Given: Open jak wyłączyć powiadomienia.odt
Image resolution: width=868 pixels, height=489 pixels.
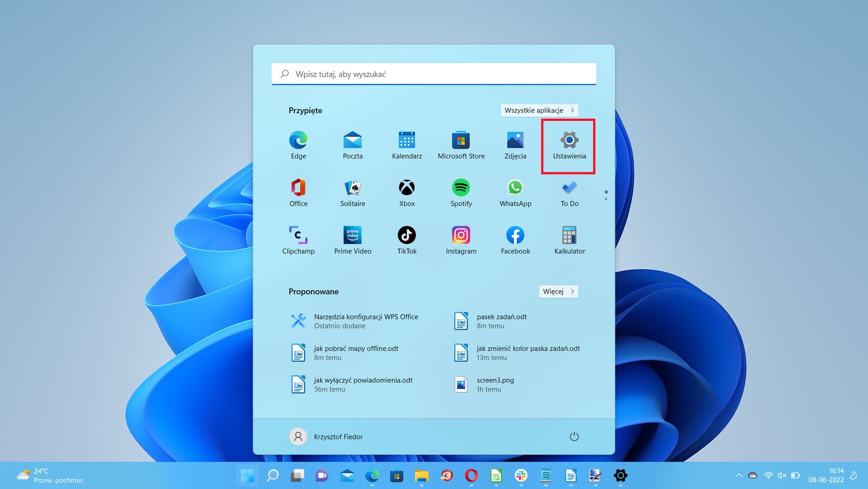Looking at the screenshot, I should pyautogui.click(x=352, y=384).
